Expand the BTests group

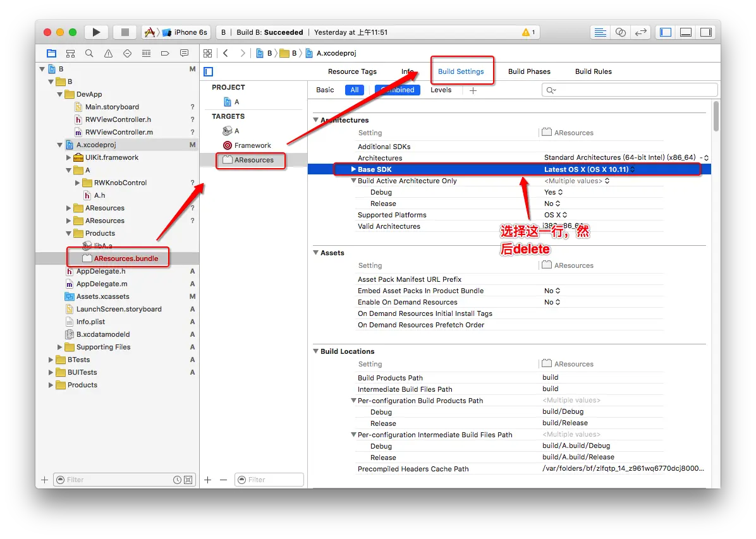point(51,360)
